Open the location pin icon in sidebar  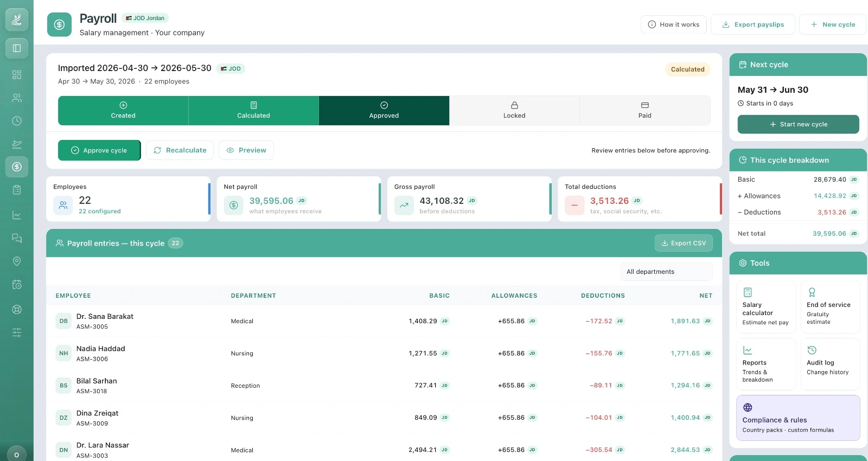point(17,261)
